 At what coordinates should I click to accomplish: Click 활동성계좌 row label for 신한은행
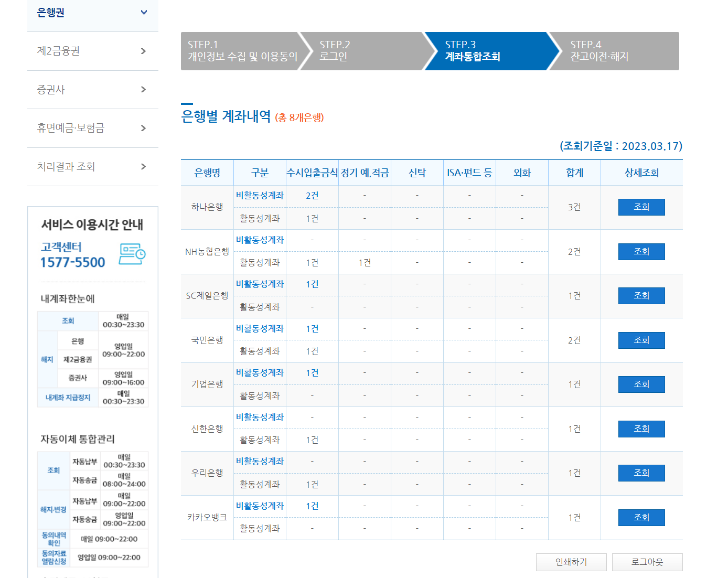tap(260, 440)
